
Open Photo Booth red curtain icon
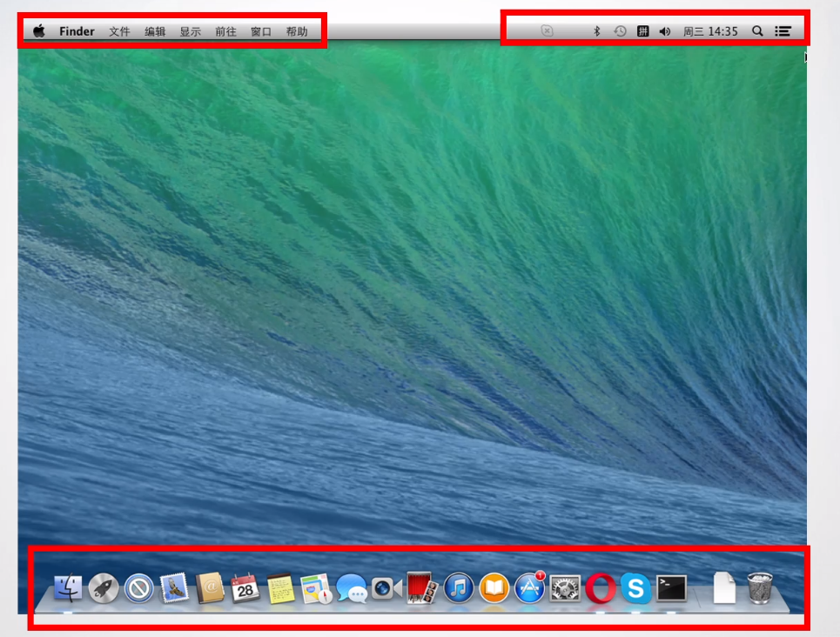(x=422, y=587)
